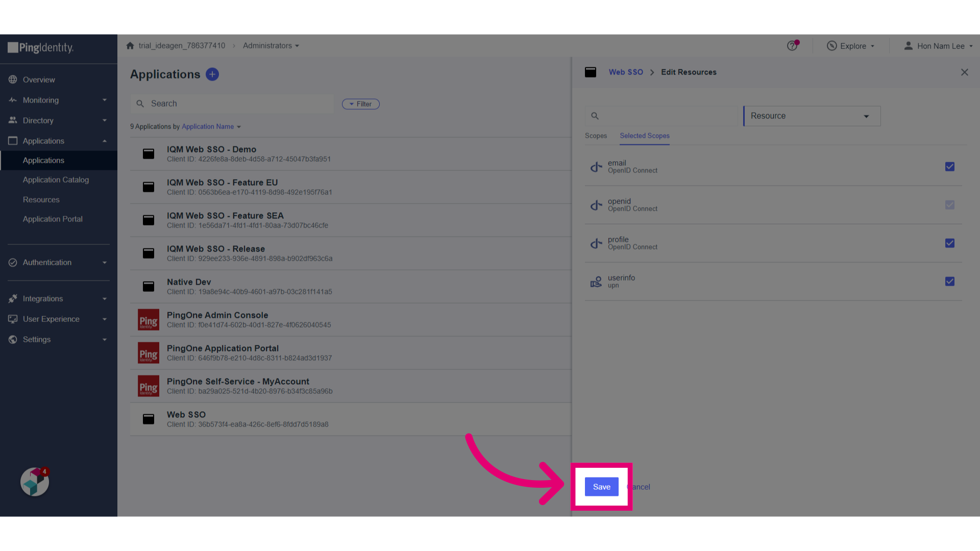Open the help question mark icon

[792, 46]
